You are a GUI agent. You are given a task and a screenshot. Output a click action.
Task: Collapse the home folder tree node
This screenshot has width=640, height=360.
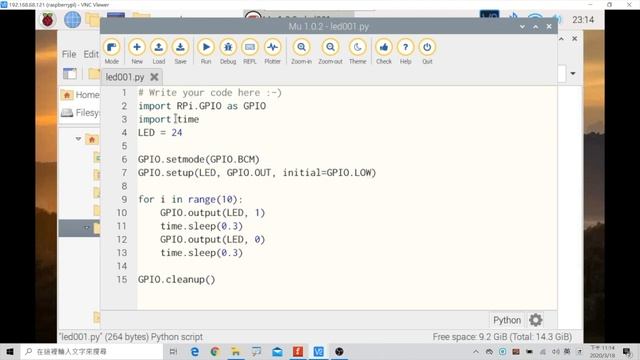(78, 139)
